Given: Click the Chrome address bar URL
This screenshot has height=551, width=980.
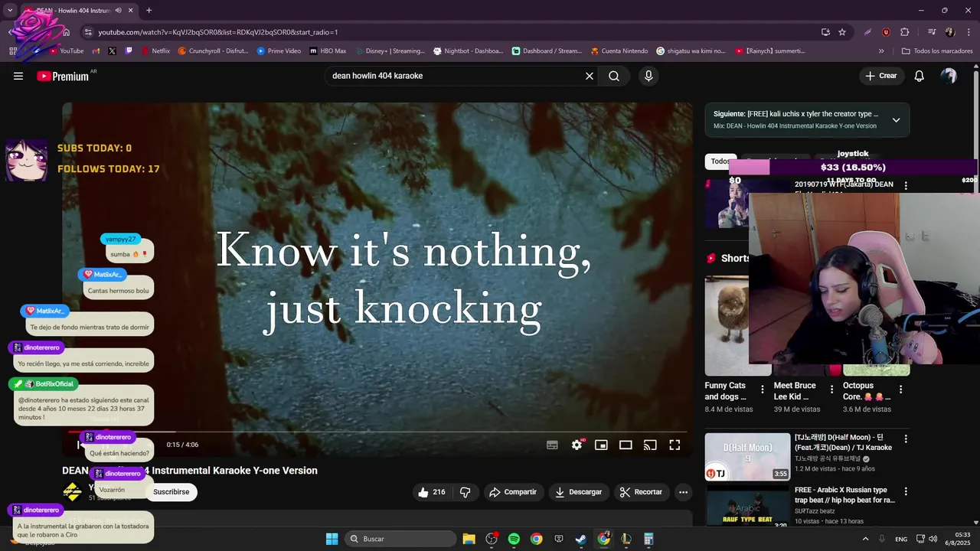Looking at the screenshot, I should pos(218,32).
